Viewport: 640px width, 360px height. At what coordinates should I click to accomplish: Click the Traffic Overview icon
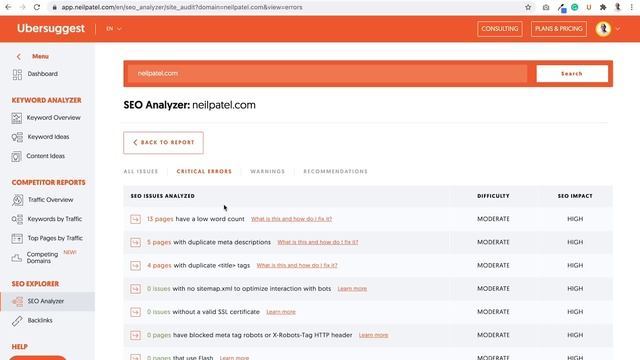tap(17, 200)
